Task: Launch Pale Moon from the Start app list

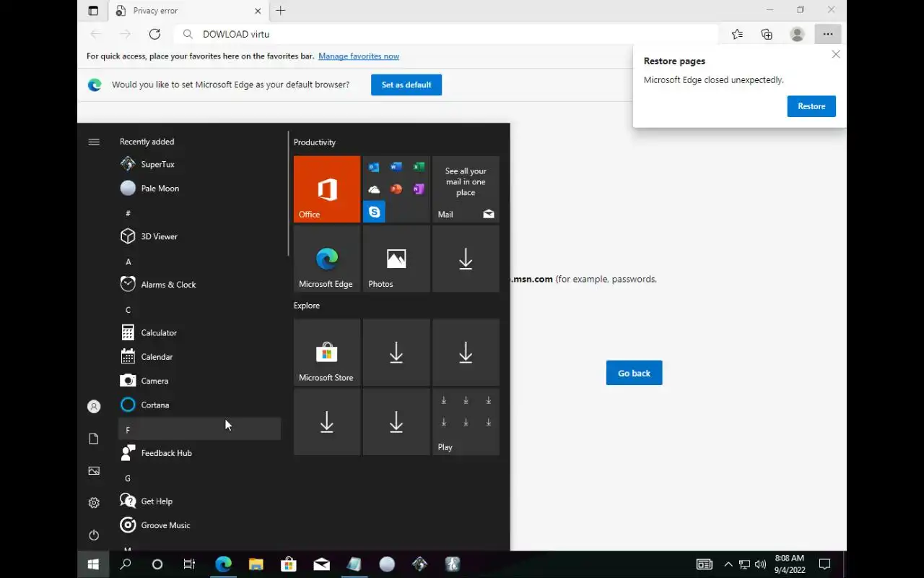Action: (x=199, y=188)
